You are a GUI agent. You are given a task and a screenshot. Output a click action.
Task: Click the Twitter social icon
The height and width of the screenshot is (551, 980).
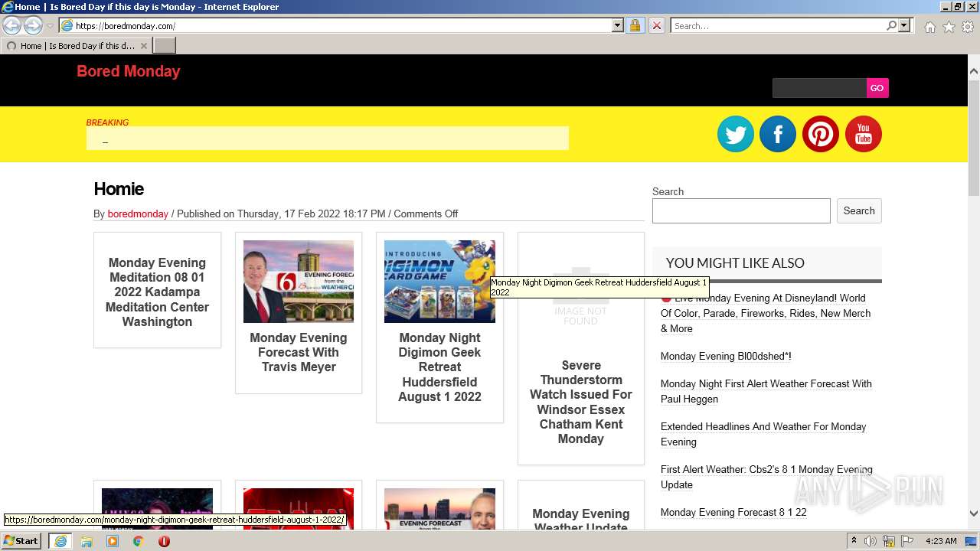point(736,134)
